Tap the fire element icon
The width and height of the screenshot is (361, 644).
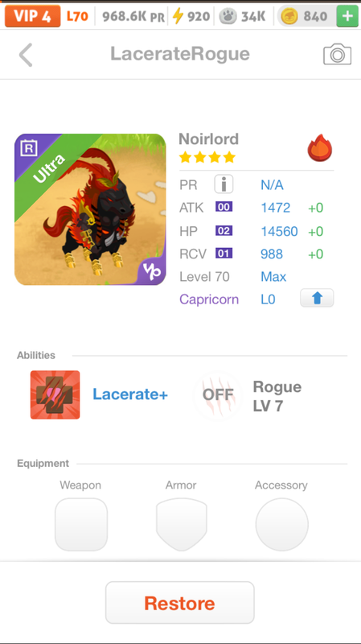coord(320,148)
